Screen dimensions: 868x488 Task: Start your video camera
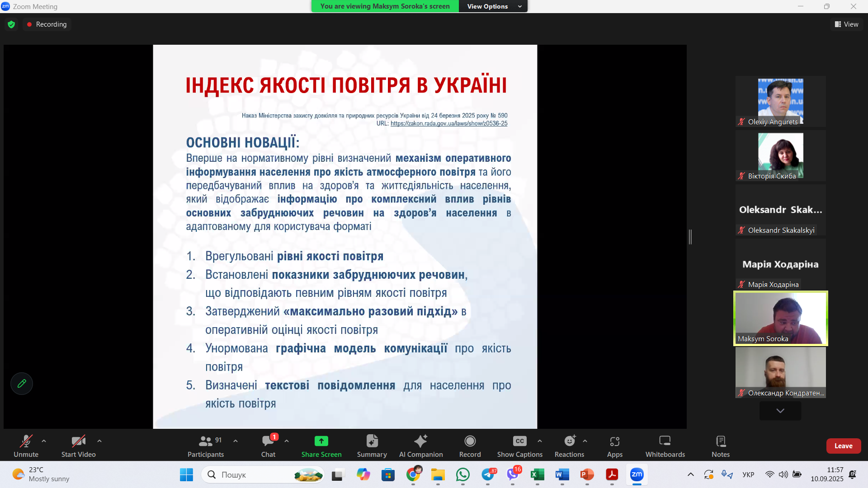point(78,446)
